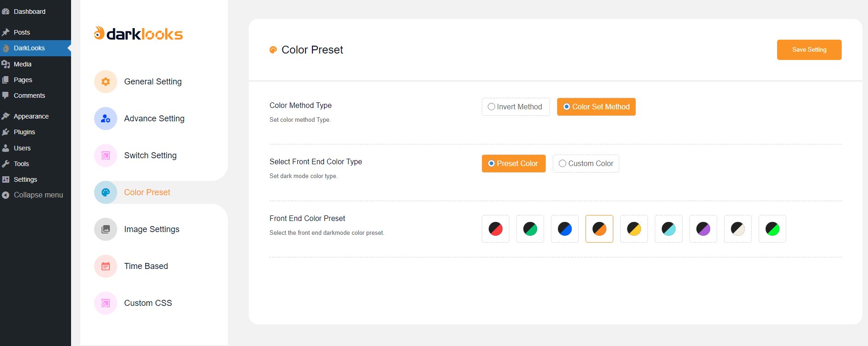Click the Switch Setting icon

tap(106, 155)
